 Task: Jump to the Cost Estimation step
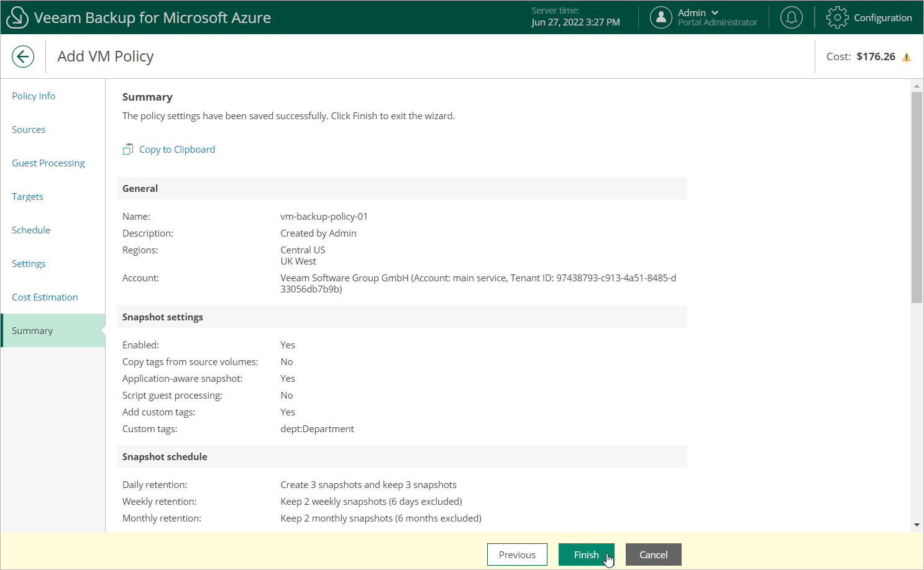(45, 297)
